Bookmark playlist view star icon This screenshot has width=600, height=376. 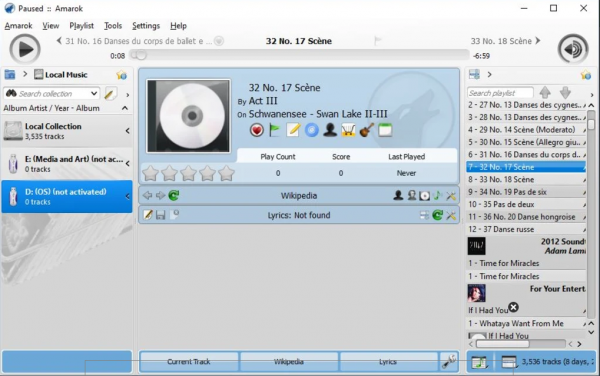coord(585,75)
